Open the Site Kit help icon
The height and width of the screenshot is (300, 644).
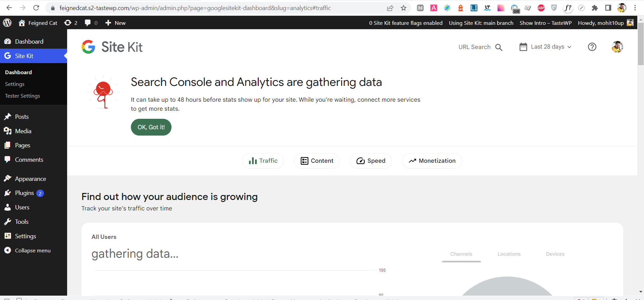(592, 47)
